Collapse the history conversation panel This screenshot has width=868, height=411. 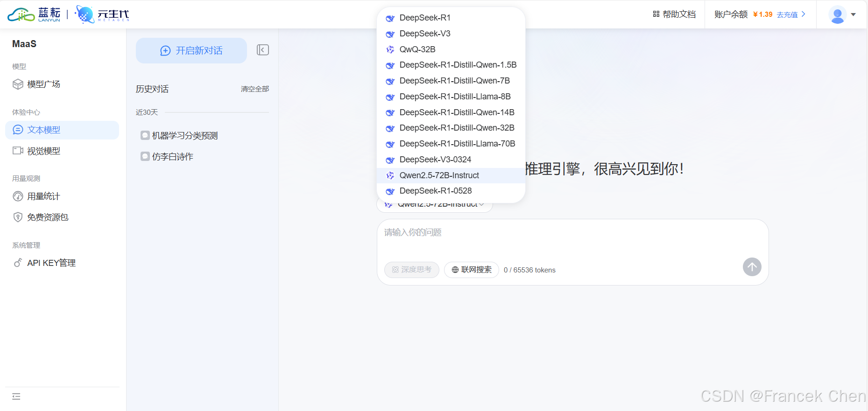tap(263, 50)
